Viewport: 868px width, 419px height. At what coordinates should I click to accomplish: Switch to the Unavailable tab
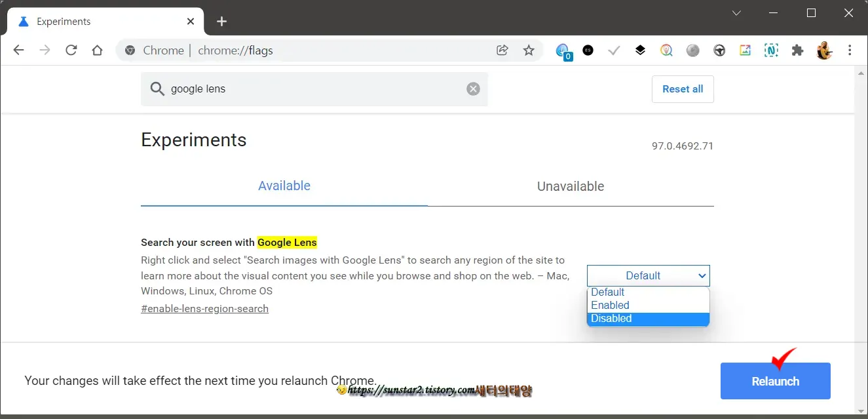tap(571, 186)
